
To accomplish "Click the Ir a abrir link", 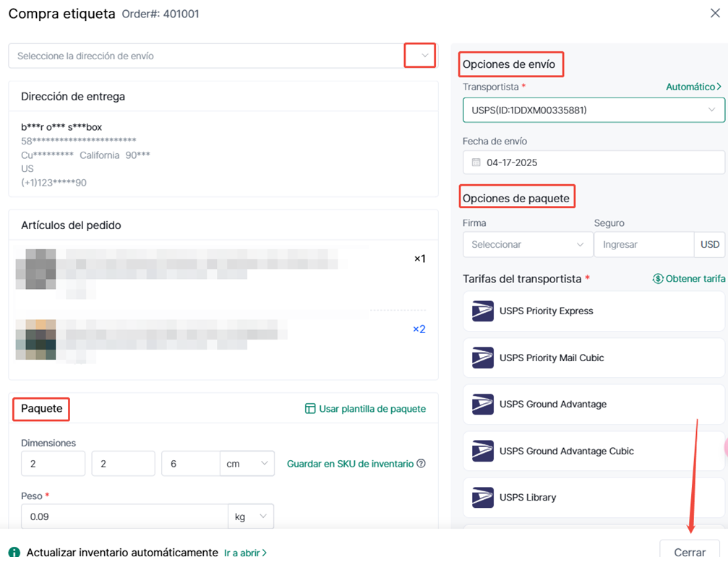I will coord(245,553).
